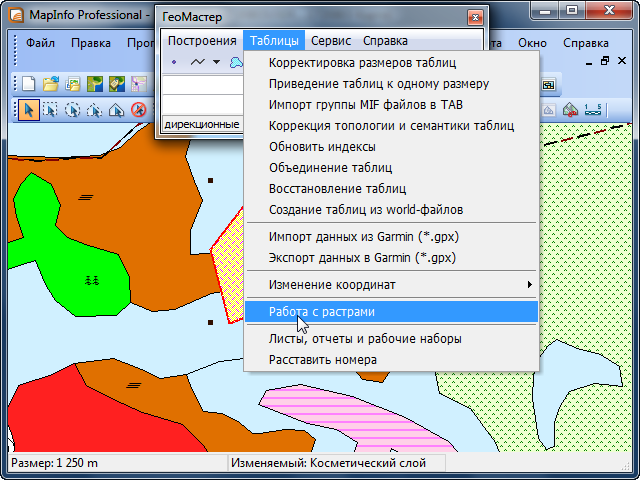Click the Unselect All red icon
The image size is (640, 480).
pos(138,109)
